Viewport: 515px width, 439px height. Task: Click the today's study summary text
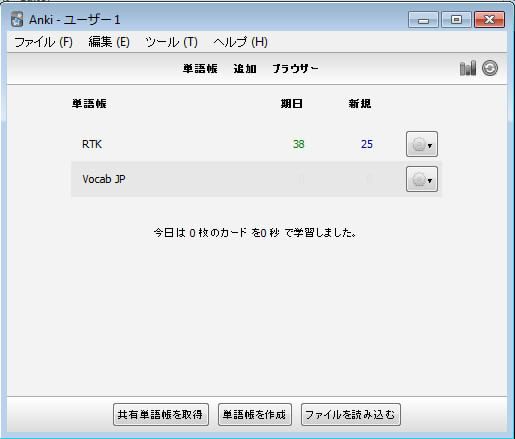click(x=255, y=232)
